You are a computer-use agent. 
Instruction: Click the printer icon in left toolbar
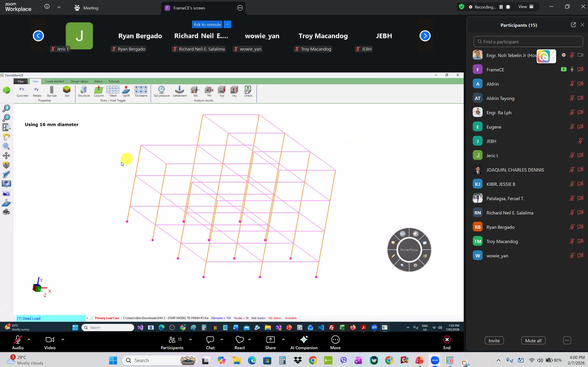coord(6,212)
